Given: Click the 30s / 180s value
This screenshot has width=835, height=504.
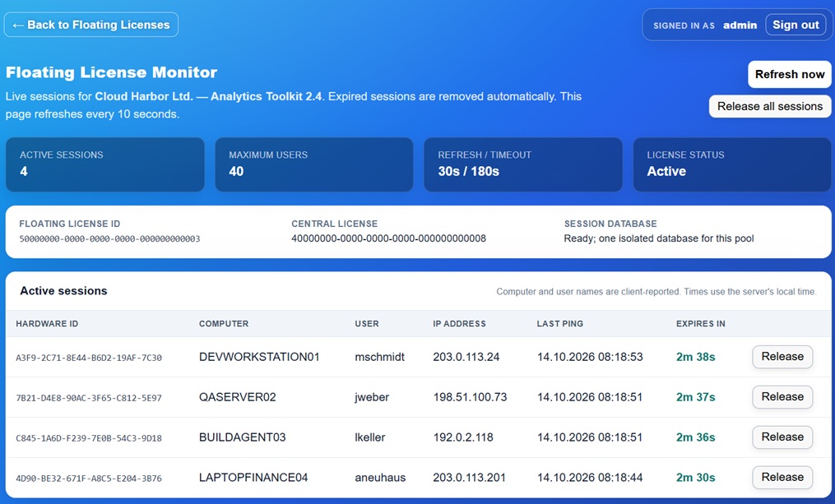Looking at the screenshot, I should click(469, 171).
